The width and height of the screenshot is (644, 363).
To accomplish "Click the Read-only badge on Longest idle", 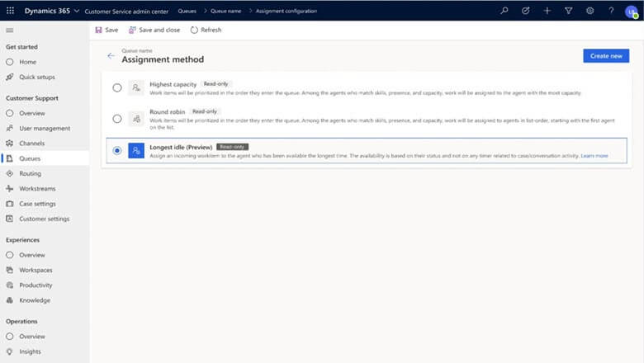I will 232,147.
